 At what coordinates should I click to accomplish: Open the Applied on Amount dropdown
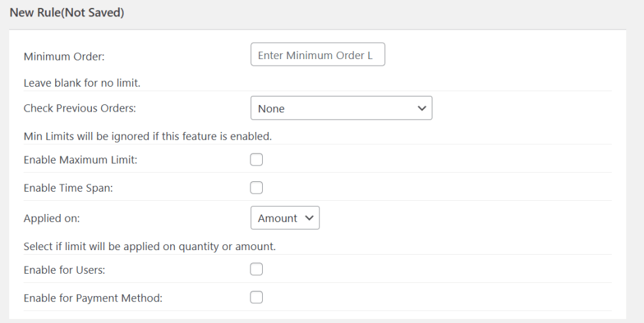tap(285, 218)
